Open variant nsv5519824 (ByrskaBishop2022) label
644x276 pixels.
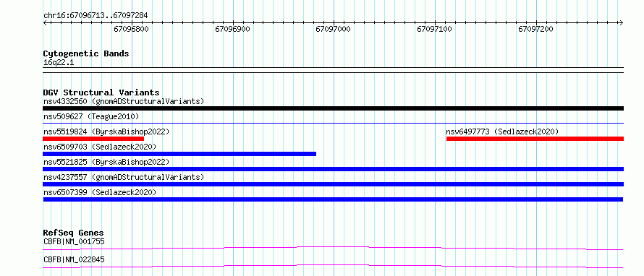106,131
